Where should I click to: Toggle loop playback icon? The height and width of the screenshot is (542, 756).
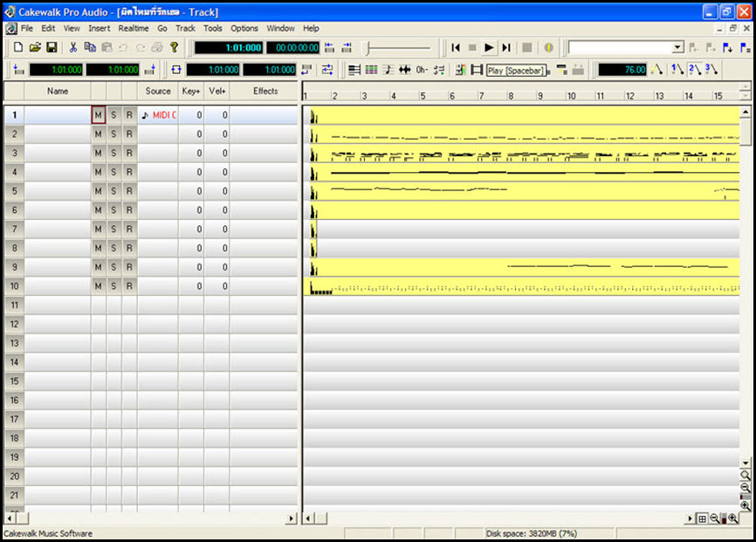(x=176, y=70)
